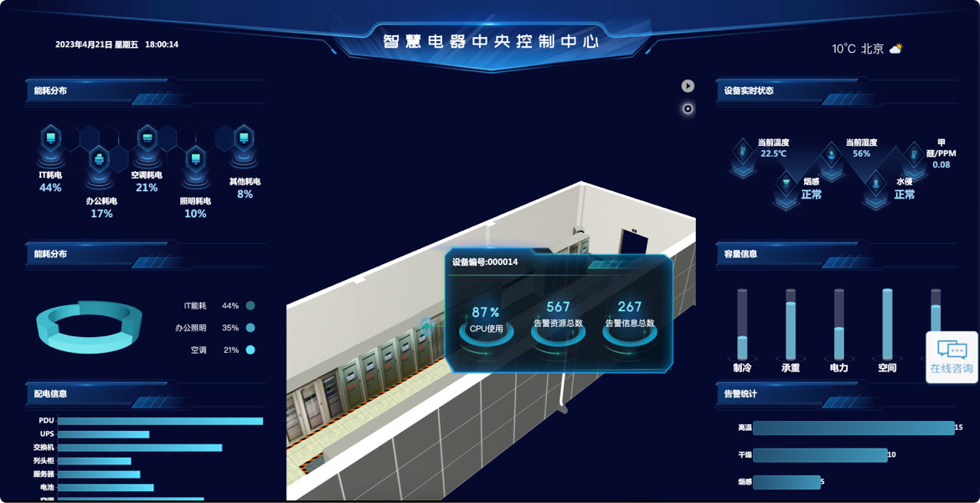
Task: Select the 设备实时状态 panel header
Action: coord(750,91)
